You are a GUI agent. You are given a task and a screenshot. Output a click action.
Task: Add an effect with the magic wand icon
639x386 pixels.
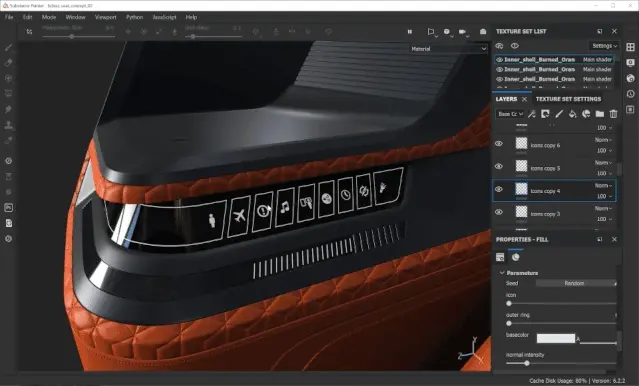pos(531,114)
